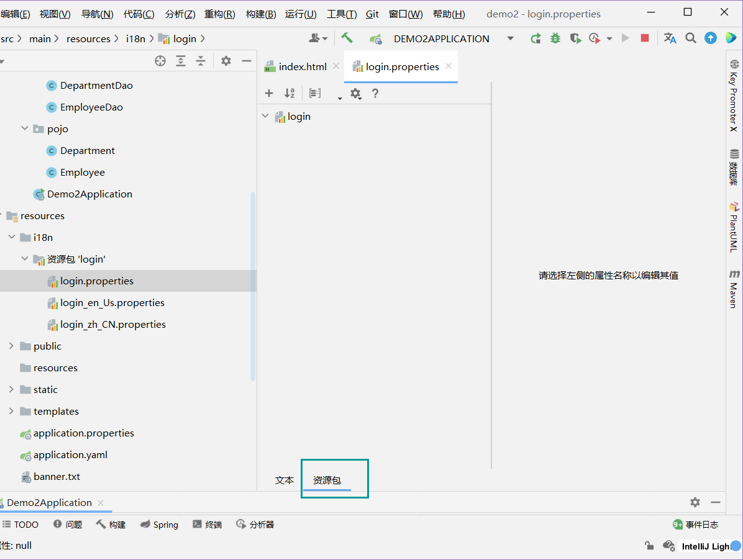Click the IntelliJ Light theme status
Image resolution: width=743 pixels, height=560 pixels.
pos(706,546)
